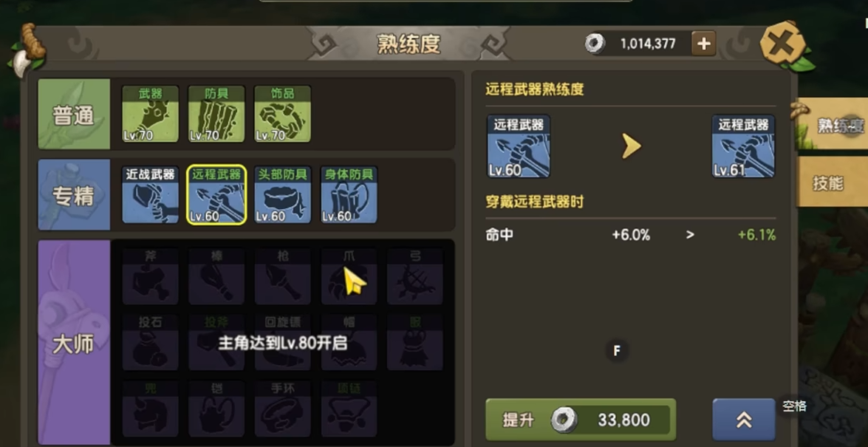Click the locked 弓 master skill icon
This screenshot has width=868, height=447.
click(x=415, y=276)
